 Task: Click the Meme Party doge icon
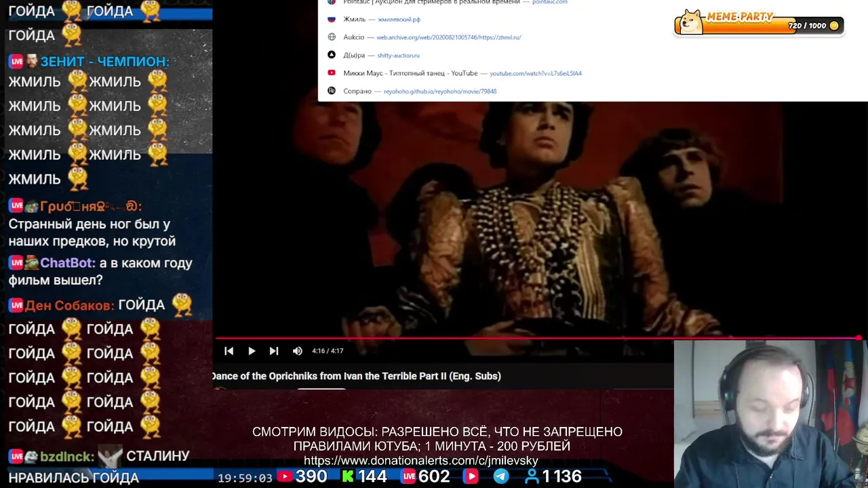click(x=691, y=22)
